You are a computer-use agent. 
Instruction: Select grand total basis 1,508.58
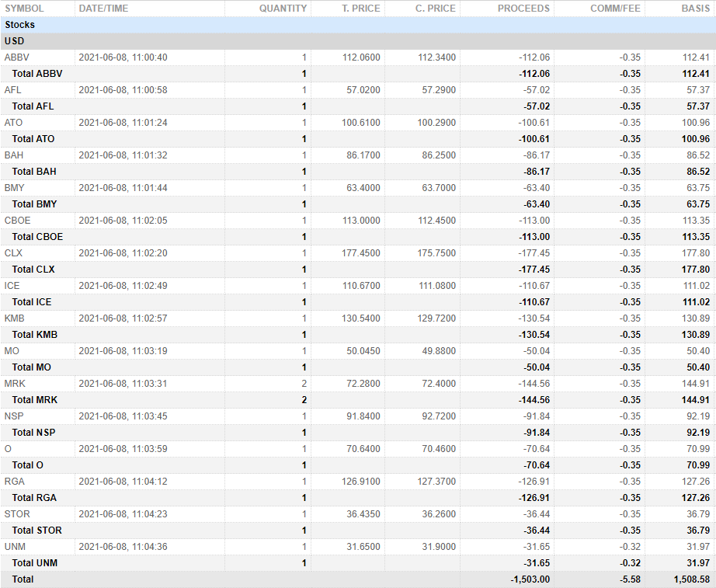[x=692, y=579]
